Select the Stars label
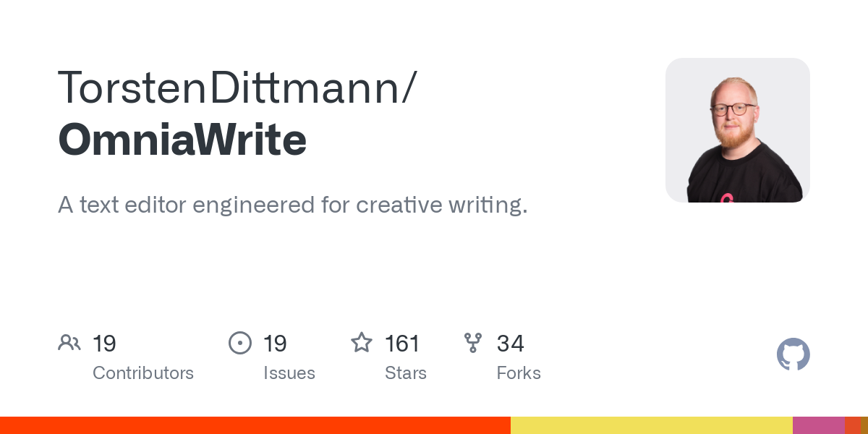This screenshot has width=868, height=434. pyautogui.click(x=406, y=373)
